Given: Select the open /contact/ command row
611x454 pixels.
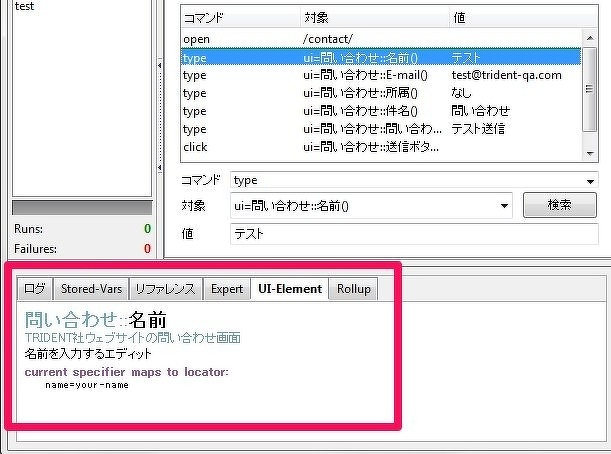Looking at the screenshot, I should tap(380, 39).
